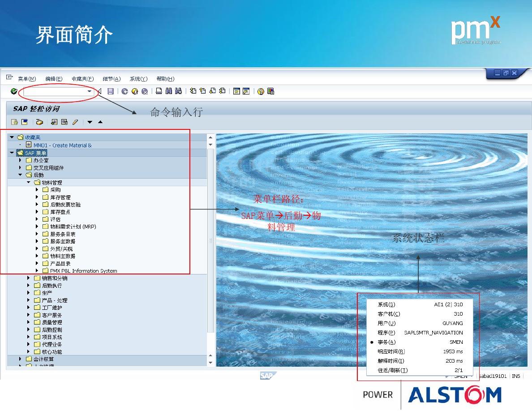The height and width of the screenshot is (411, 532).
Task: Click the yellow Exit icon
Action: click(x=135, y=91)
